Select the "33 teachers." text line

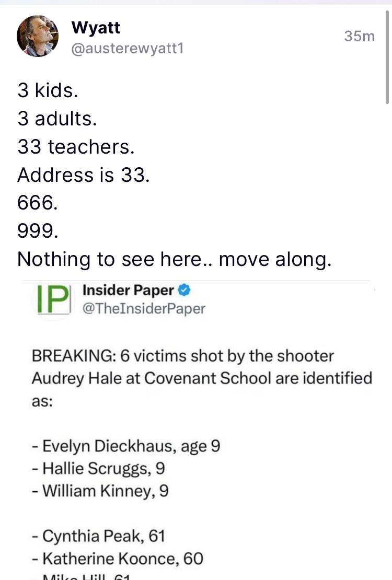coord(76,147)
